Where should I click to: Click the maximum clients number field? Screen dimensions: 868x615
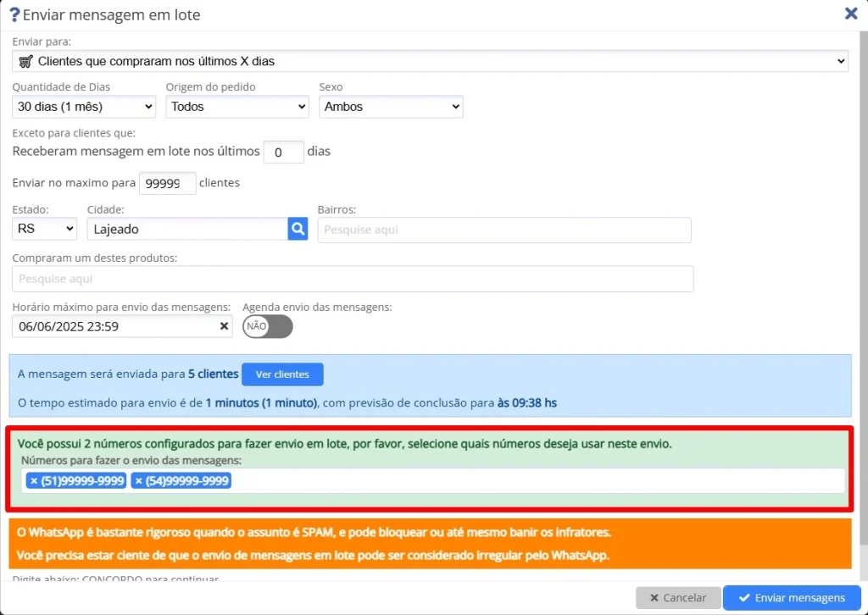pyautogui.click(x=168, y=183)
